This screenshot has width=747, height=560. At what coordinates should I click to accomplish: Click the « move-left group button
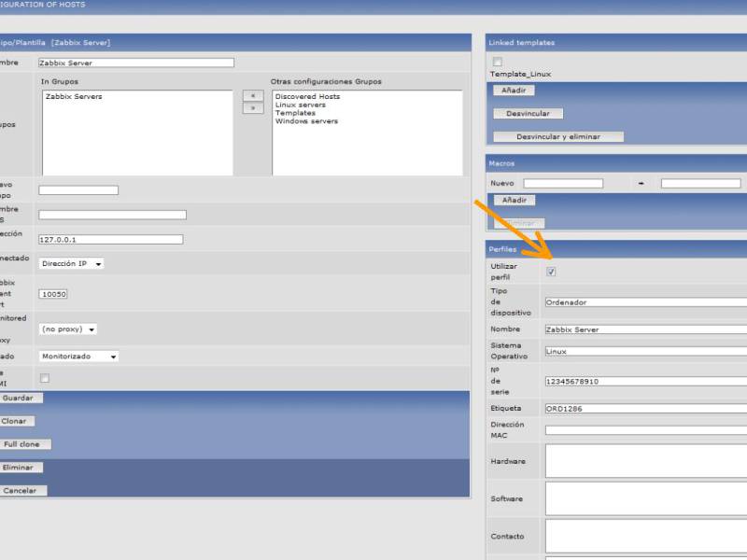pyautogui.click(x=252, y=95)
